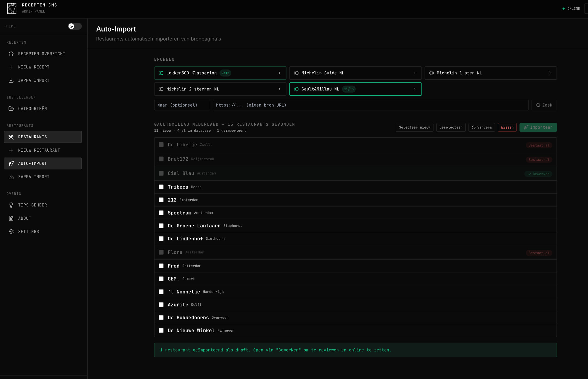
Task: Expand Lekker500 Klassering source chevron
Action: tap(279, 73)
